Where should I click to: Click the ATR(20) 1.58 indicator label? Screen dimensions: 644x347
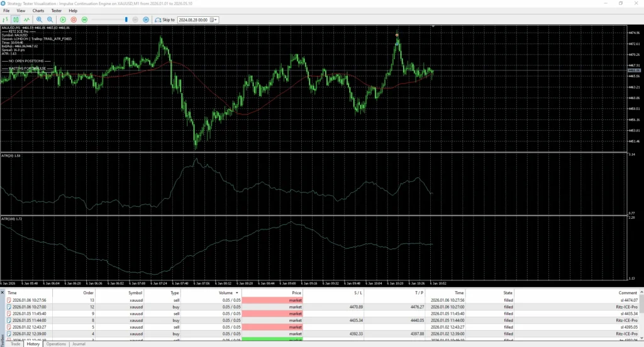11,156
